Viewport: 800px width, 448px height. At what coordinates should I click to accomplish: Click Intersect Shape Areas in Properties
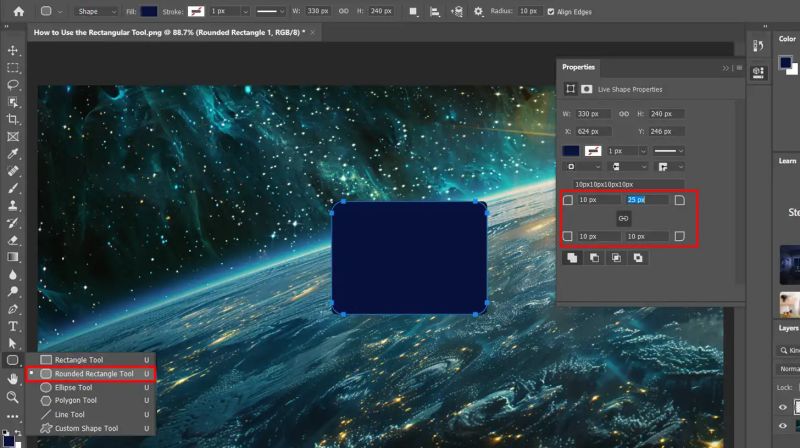tap(616, 258)
